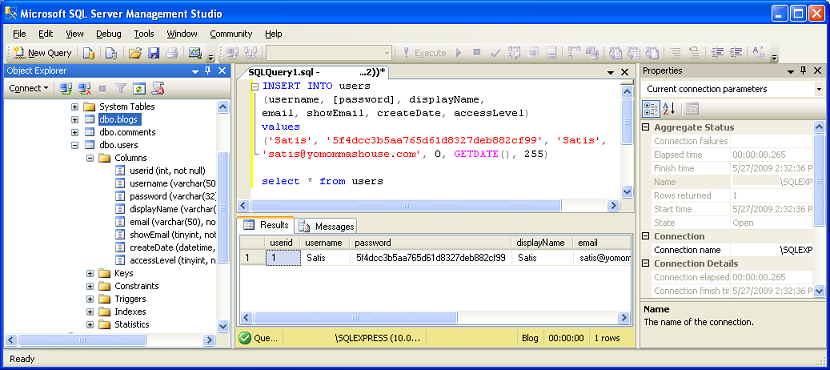Click the Connect Object Explorer icon

pos(66,88)
